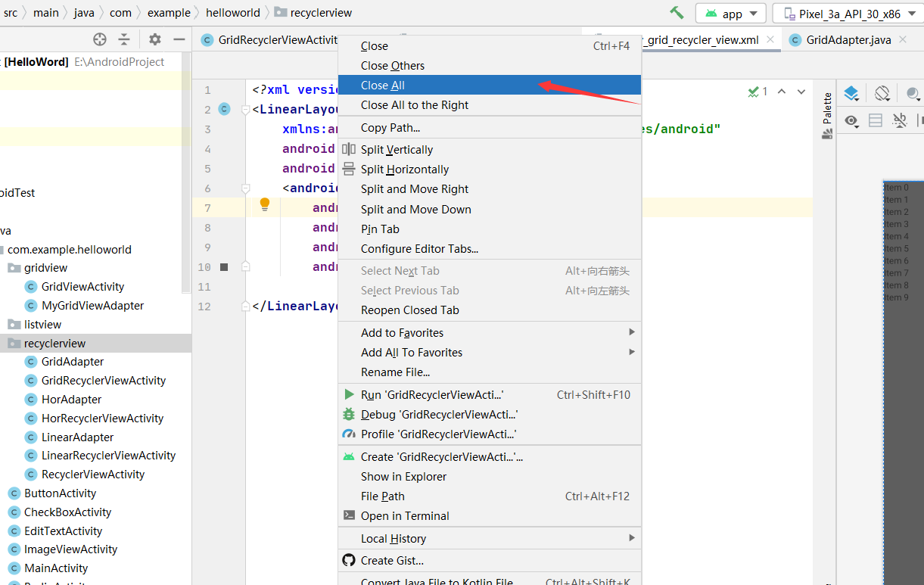This screenshot has width=924, height=585.
Task: Click the design surface layers icon
Action: pyautogui.click(x=851, y=93)
